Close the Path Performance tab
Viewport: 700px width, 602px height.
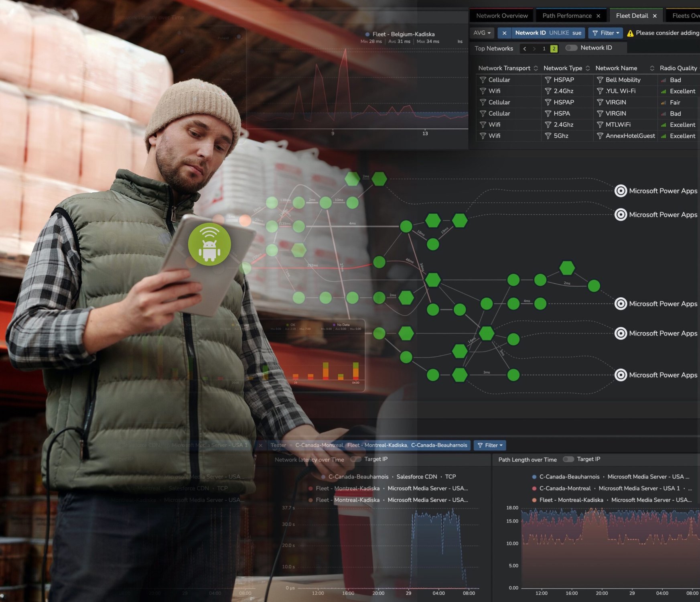[598, 16]
